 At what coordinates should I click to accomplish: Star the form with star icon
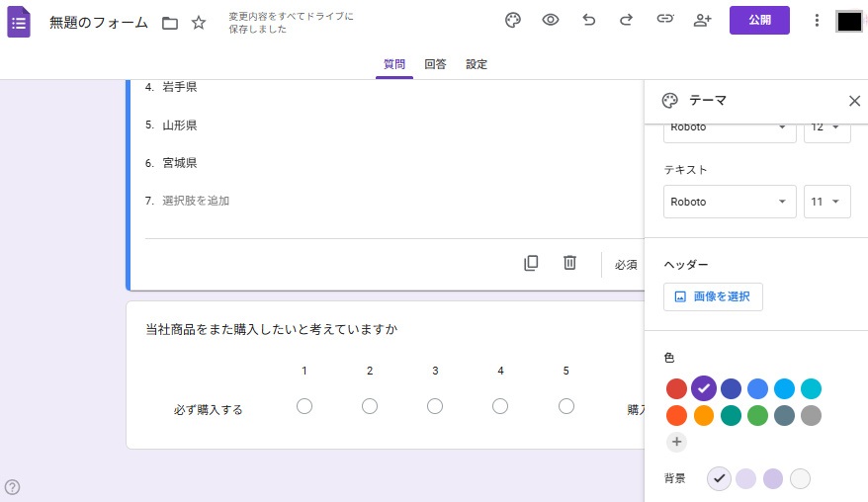click(199, 23)
